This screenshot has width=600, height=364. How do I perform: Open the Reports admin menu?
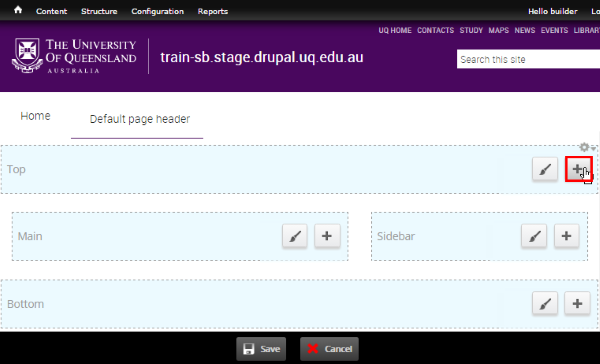(213, 11)
